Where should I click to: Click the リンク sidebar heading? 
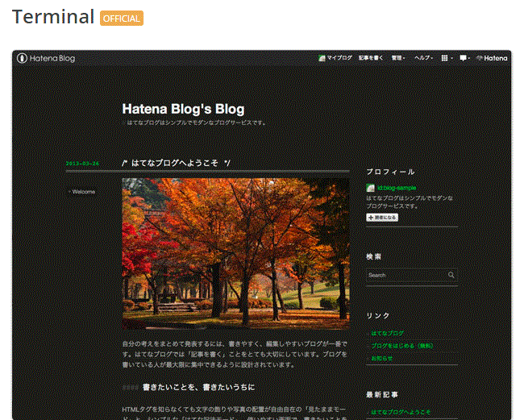(378, 316)
